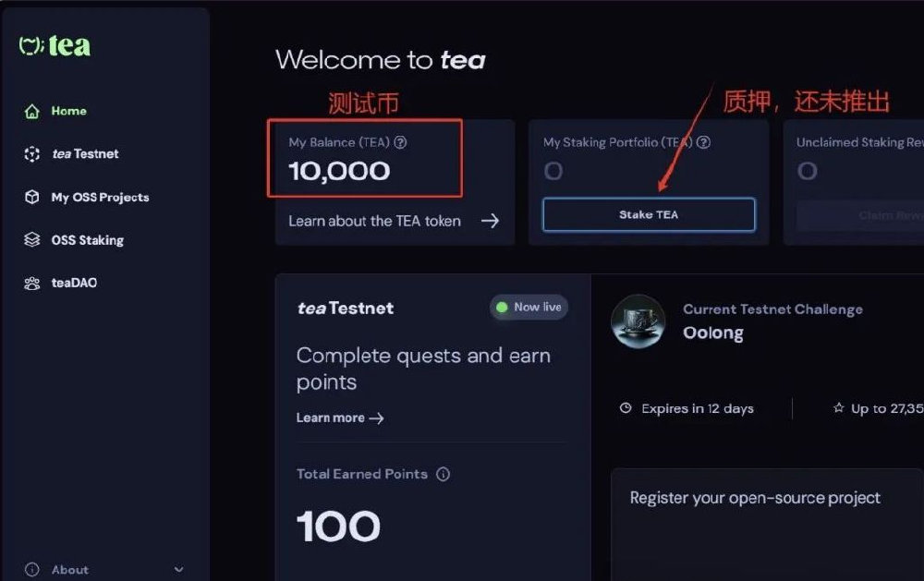Follow the Learn more link
Image resolution: width=924 pixels, height=581 pixels.
(340, 418)
